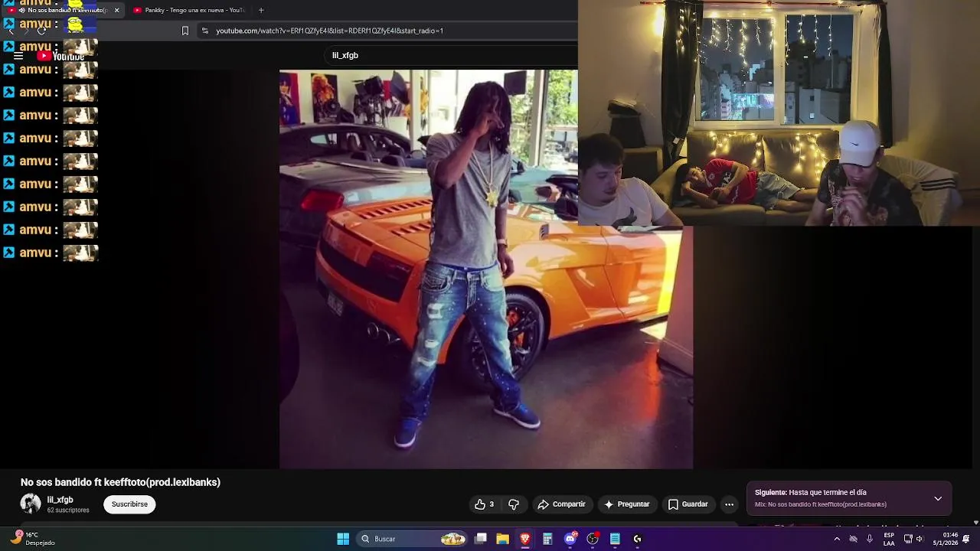Open the blue notepad app on taskbar
980x551 pixels.
pyautogui.click(x=615, y=539)
